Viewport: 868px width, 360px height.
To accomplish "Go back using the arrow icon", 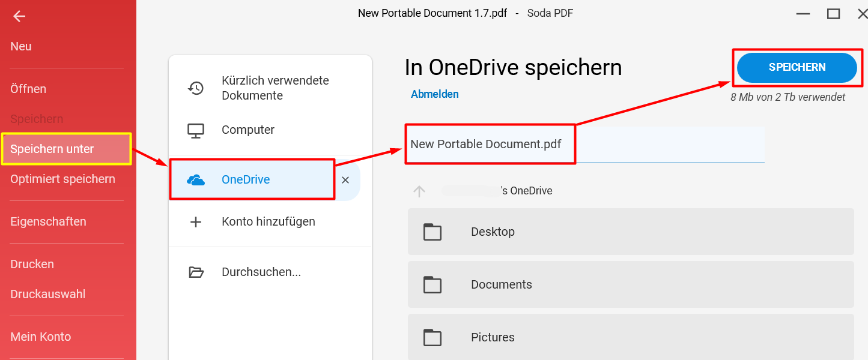I will coord(19,16).
